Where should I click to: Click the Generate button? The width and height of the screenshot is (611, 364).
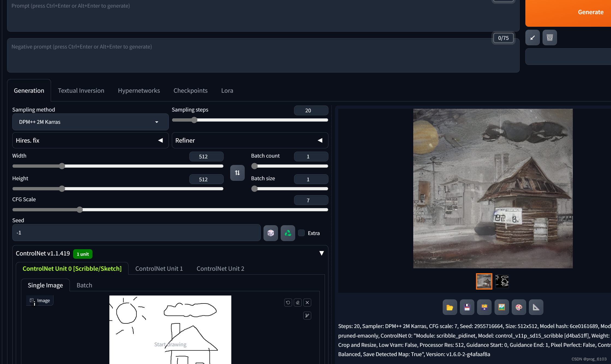[x=591, y=11]
